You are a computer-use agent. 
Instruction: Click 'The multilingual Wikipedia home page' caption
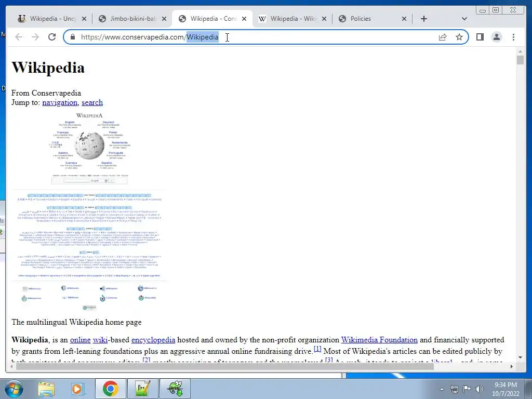[77, 322]
